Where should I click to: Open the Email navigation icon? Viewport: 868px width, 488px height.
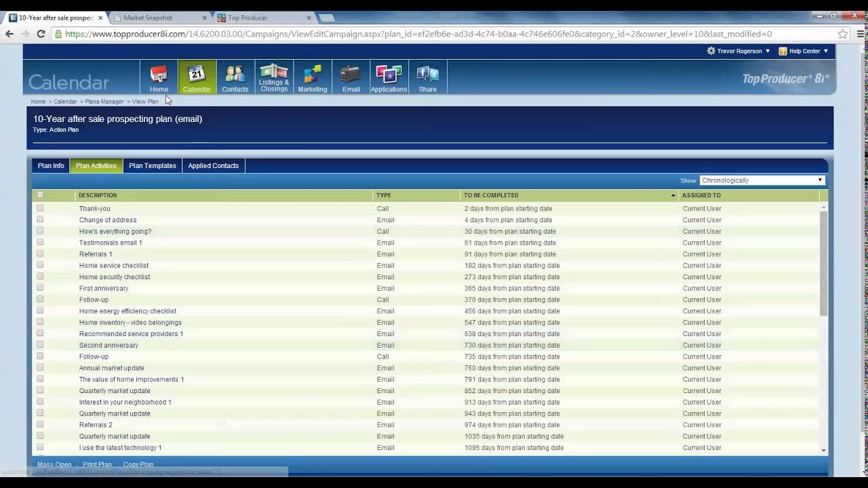coord(351,77)
